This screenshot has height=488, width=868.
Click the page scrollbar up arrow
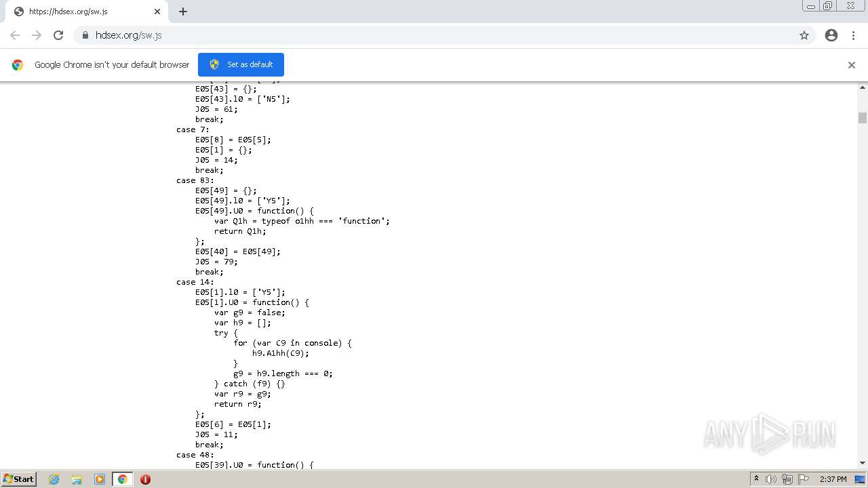(863, 87)
